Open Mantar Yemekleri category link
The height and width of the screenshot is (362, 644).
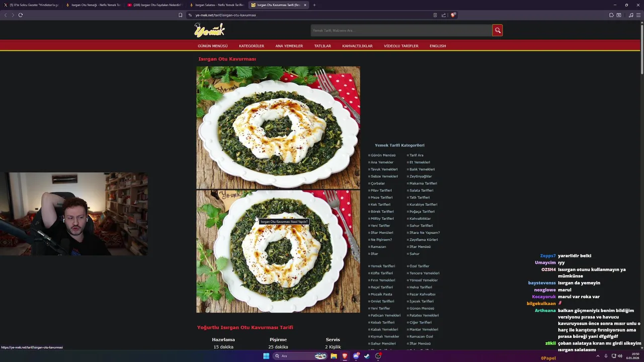tap(424, 329)
